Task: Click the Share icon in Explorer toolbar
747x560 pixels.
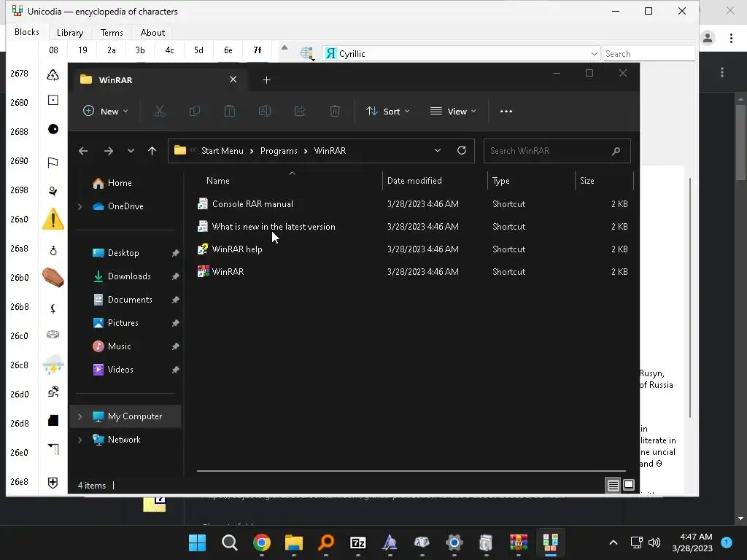Action: (x=300, y=111)
